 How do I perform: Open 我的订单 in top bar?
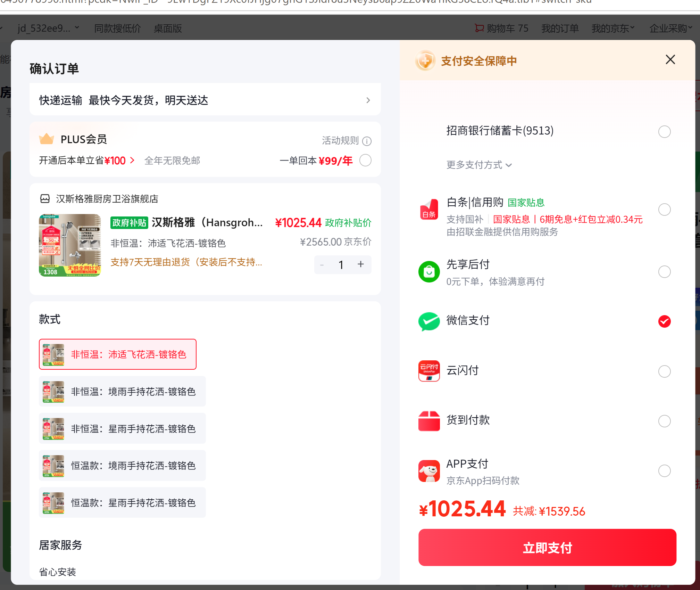coord(560,28)
